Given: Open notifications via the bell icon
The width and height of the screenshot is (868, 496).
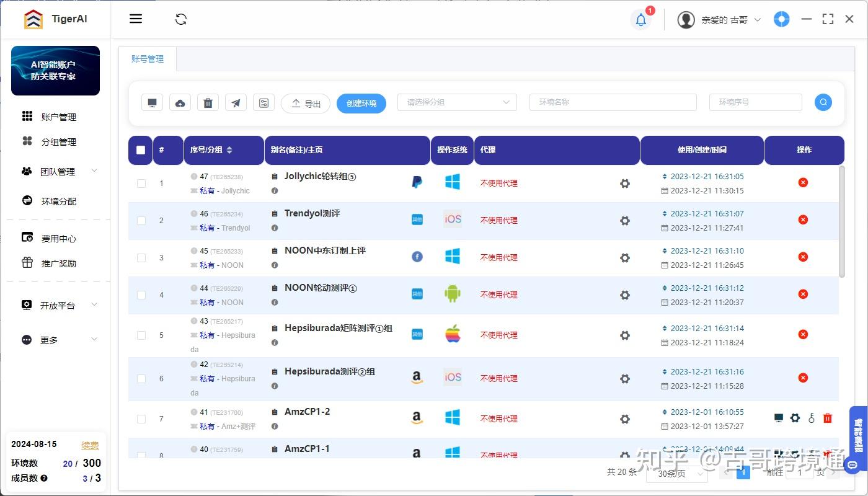Looking at the screenshot, I should pyautogui.click(x=640, y=19).
